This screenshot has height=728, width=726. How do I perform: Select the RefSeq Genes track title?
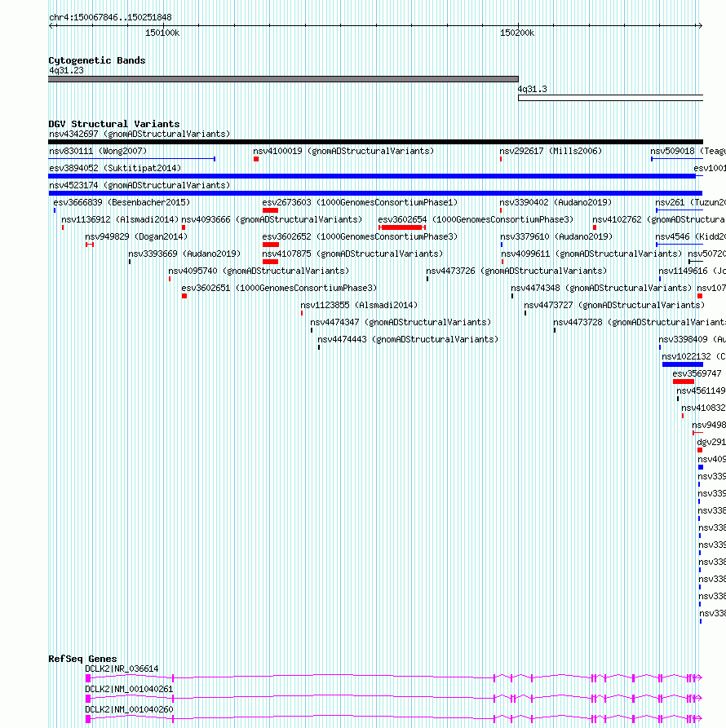click(82, 659)
